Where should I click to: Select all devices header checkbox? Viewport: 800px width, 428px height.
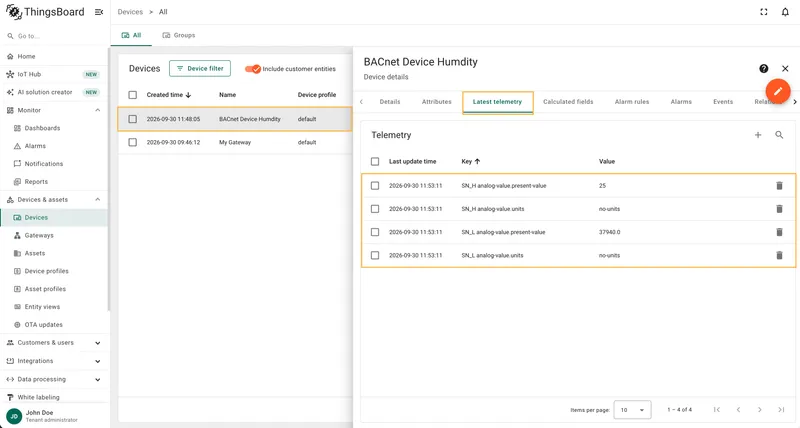[133, 95]
